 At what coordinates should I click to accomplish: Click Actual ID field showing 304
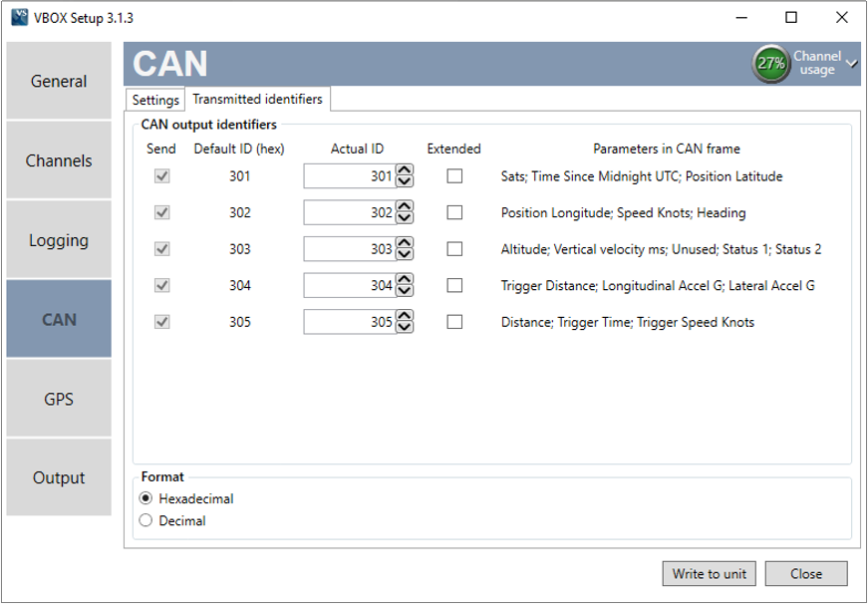pyautogui.click(x=350, y=285)
